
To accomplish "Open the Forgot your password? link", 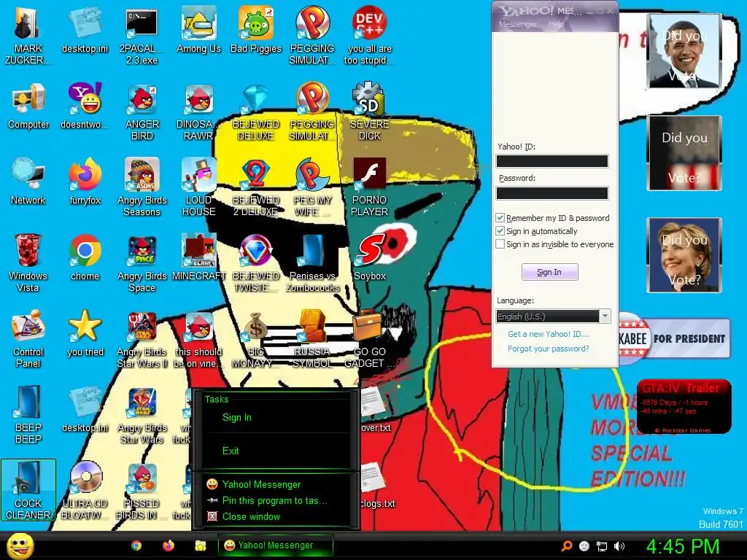I will (549, 349).
